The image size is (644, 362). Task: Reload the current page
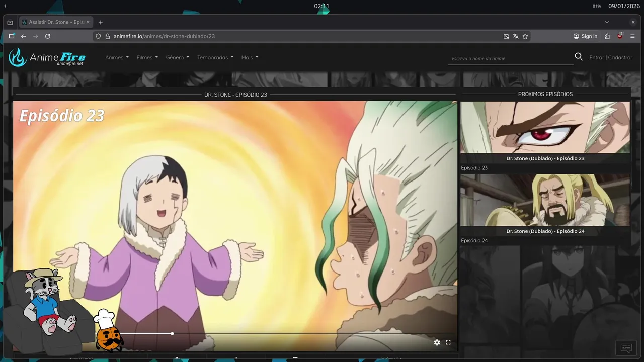[48, 36]
